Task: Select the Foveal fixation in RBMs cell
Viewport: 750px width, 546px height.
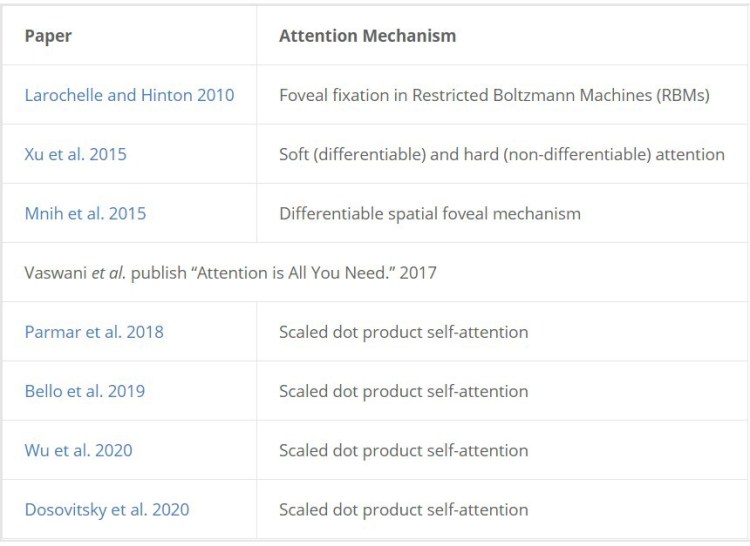Action: tap(494, 95)
